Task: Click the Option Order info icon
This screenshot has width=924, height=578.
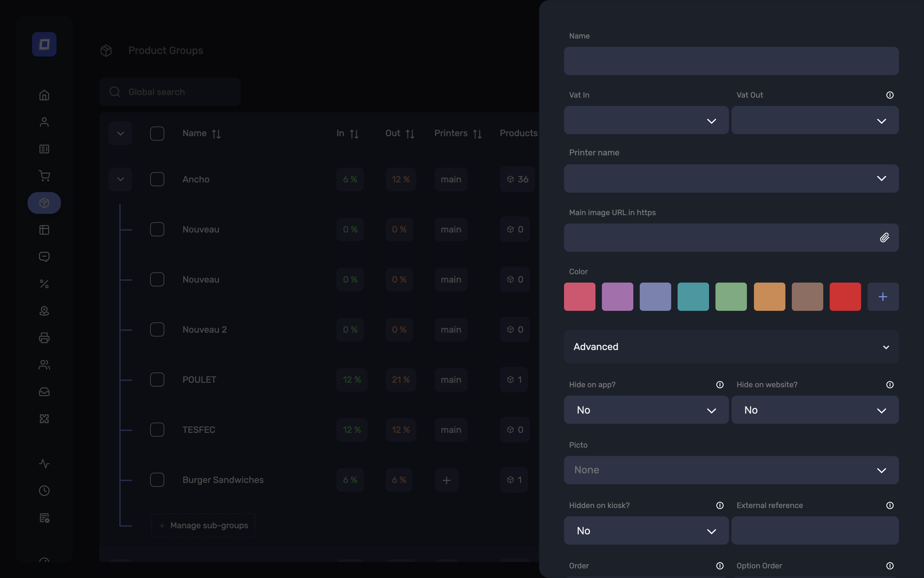Action: (890, 566)
